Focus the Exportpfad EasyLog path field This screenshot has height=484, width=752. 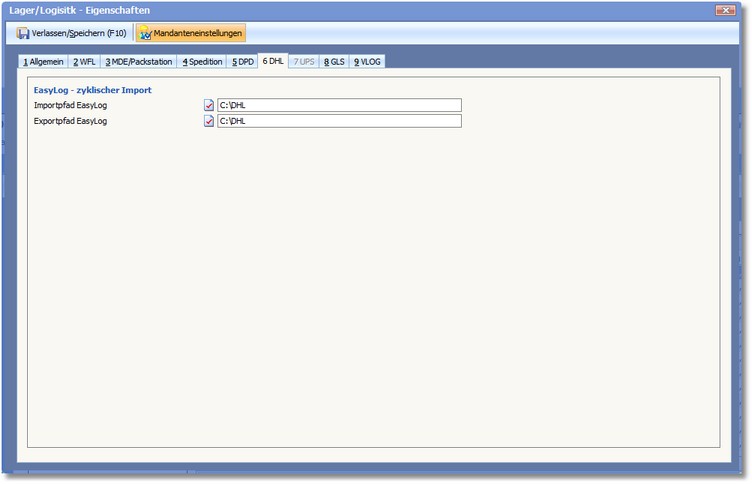click(x=338, y=121)
